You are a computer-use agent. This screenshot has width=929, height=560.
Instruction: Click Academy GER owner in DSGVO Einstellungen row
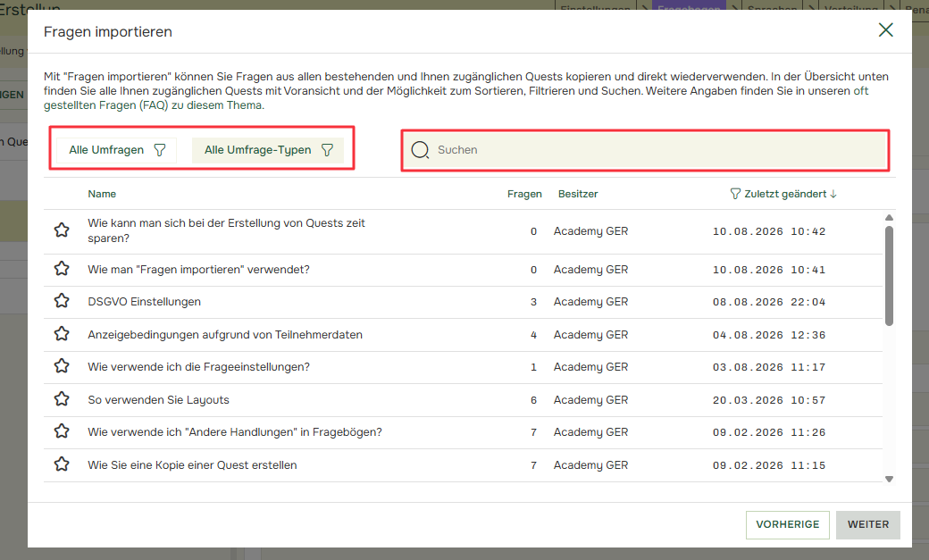tap(590, 302)
